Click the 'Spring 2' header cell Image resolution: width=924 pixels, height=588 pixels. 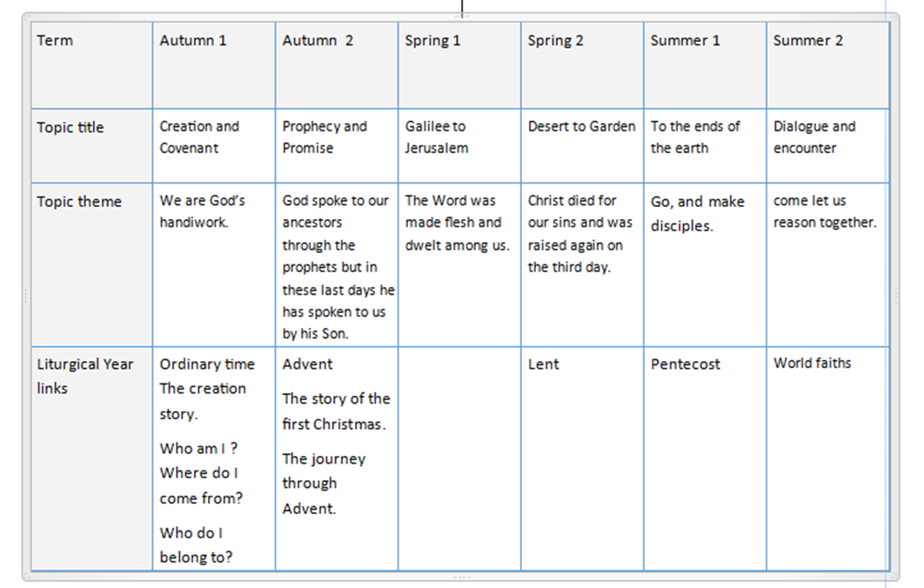point(582,65)
